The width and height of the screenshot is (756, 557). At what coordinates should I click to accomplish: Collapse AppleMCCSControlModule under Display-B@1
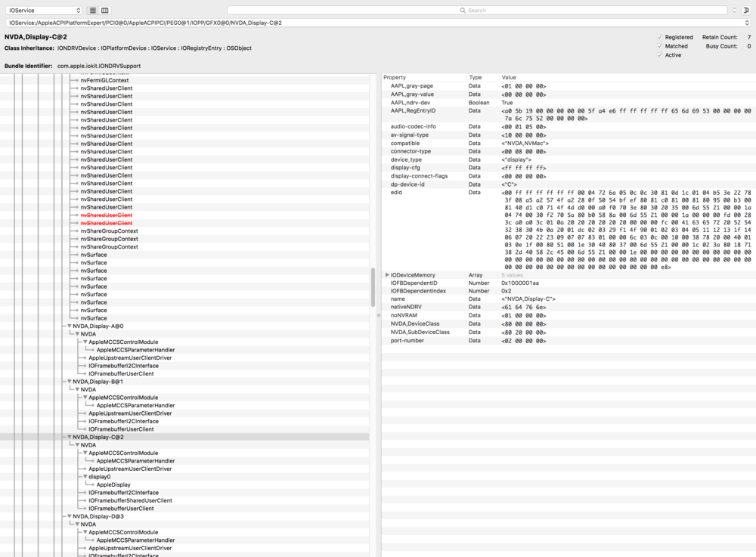pos(85,398)
